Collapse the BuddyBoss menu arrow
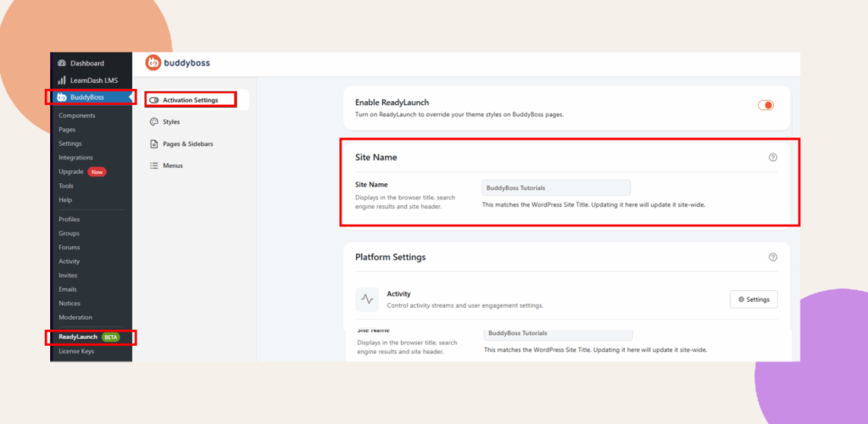 click(x=130, y=98)
